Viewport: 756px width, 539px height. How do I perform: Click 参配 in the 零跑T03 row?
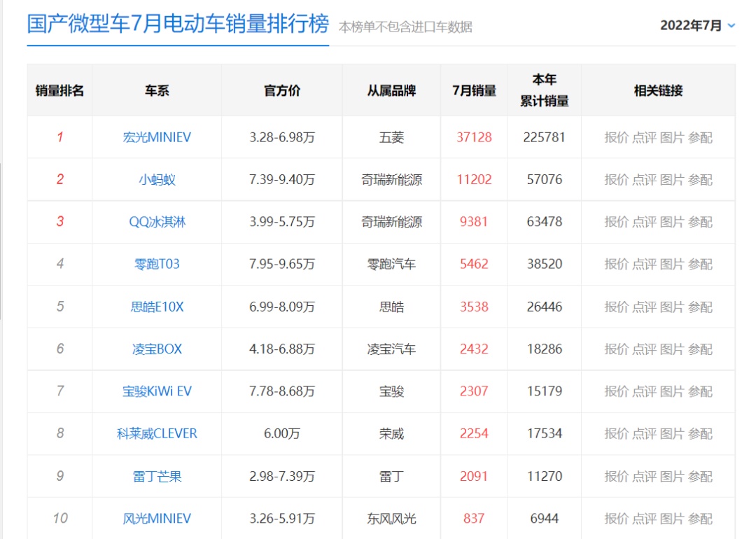(x=700, y=264)
